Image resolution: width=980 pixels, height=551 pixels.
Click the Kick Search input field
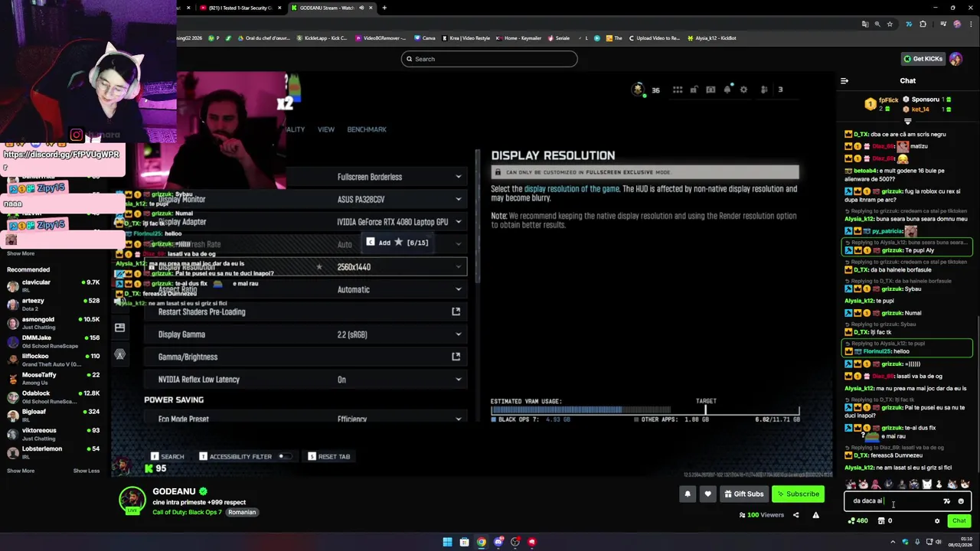[x=489, y=59]
